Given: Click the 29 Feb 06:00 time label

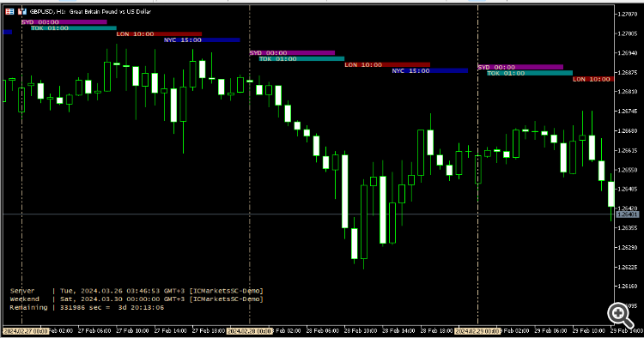Looking at the screenshot, I should tap(550, 330).
